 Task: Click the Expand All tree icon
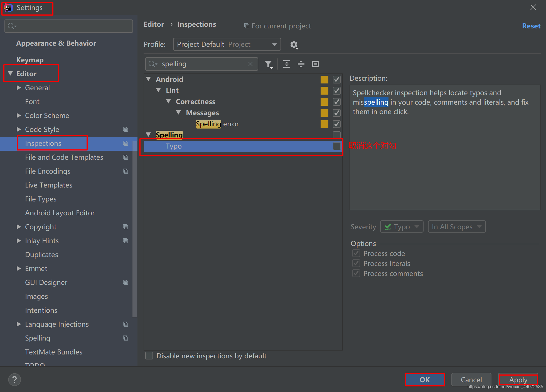pos(286,64)
